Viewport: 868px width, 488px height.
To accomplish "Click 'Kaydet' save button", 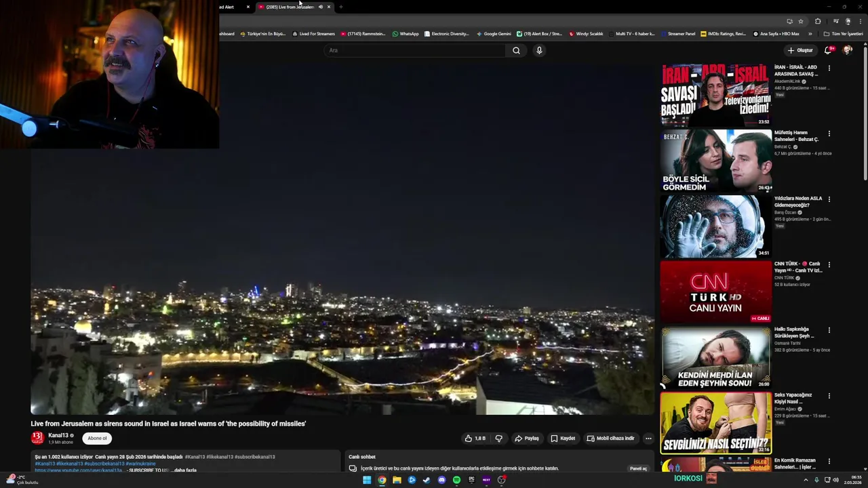I will pyautogui.click(x=563, y=439).
